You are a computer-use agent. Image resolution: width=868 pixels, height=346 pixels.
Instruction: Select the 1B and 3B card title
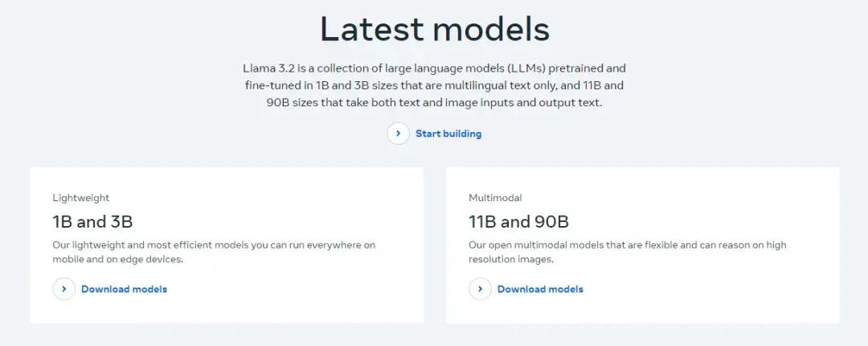(x=92, y=221)
